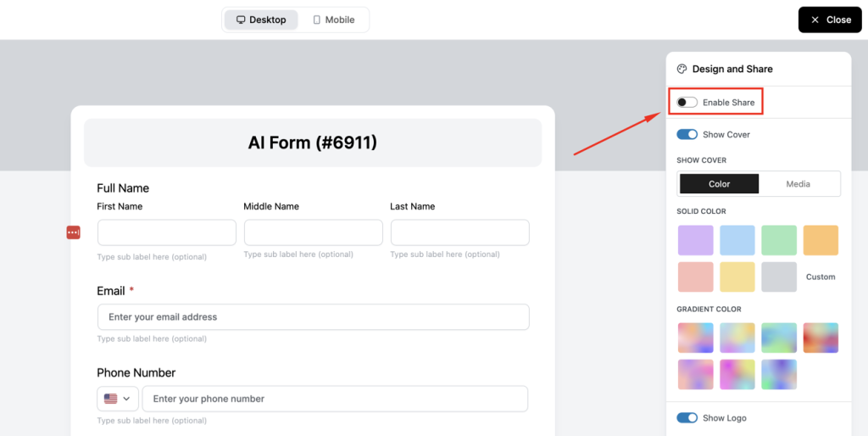Choose the first gradient swatch in bottom row
This screenshot has width=868, height=436.
695,375
